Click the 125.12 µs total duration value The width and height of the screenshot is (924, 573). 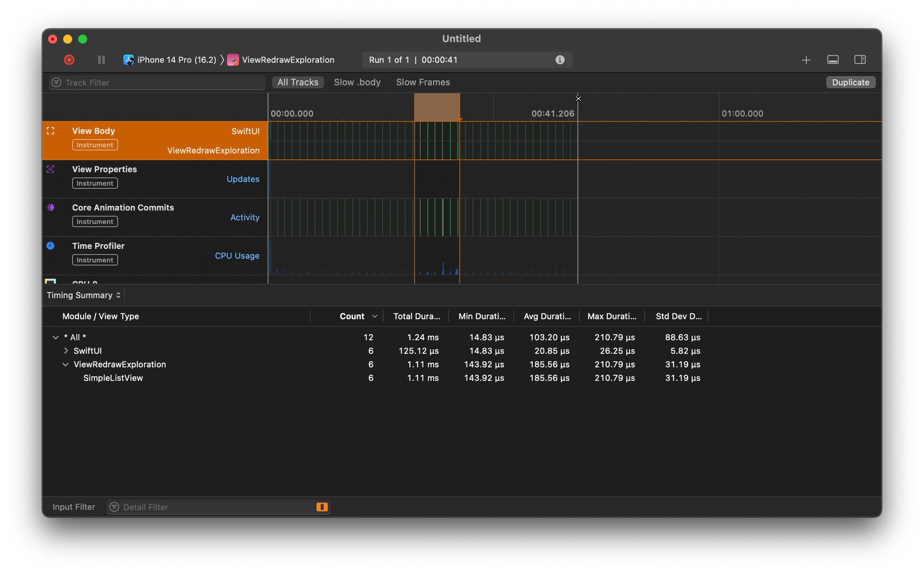[x=419, y=351]
